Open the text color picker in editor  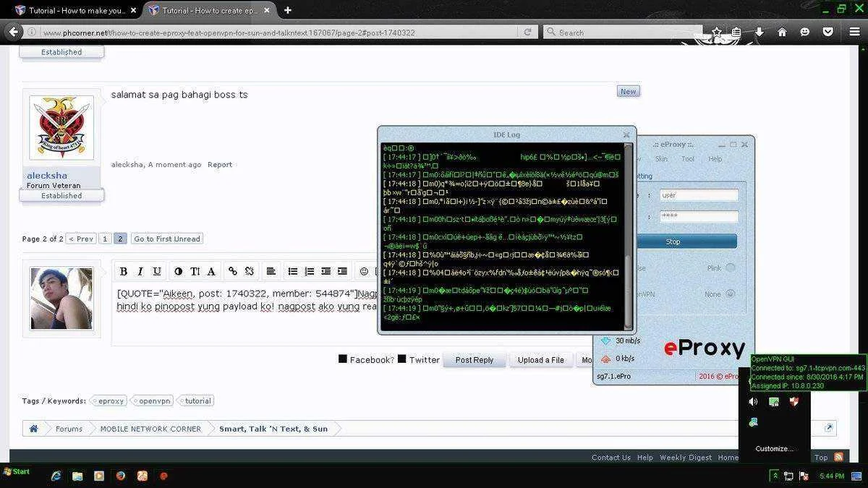coord(179,271)
